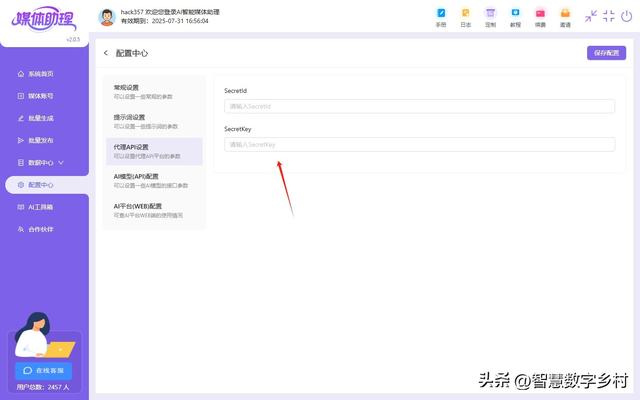Screen dimensions: 640x400
Task: Open AI工具箱 in the sidebar
Action: (x=36, y=207)
